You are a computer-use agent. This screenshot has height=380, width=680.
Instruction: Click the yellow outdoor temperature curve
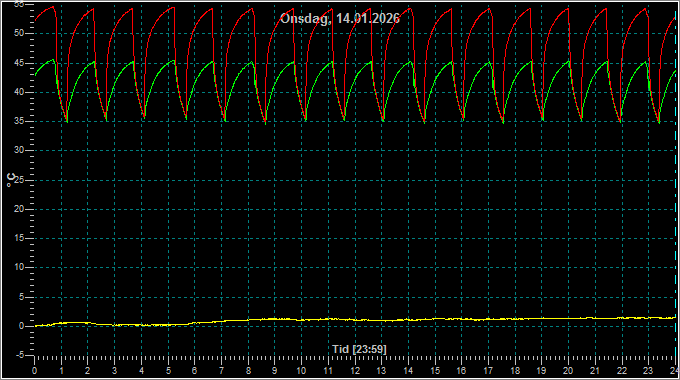(356, 320)
